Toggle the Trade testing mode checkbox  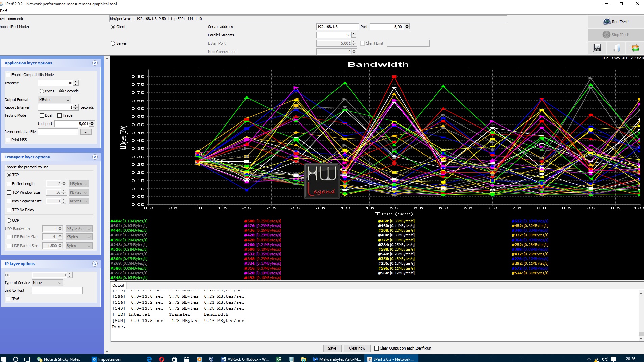(x=59, y=115)
